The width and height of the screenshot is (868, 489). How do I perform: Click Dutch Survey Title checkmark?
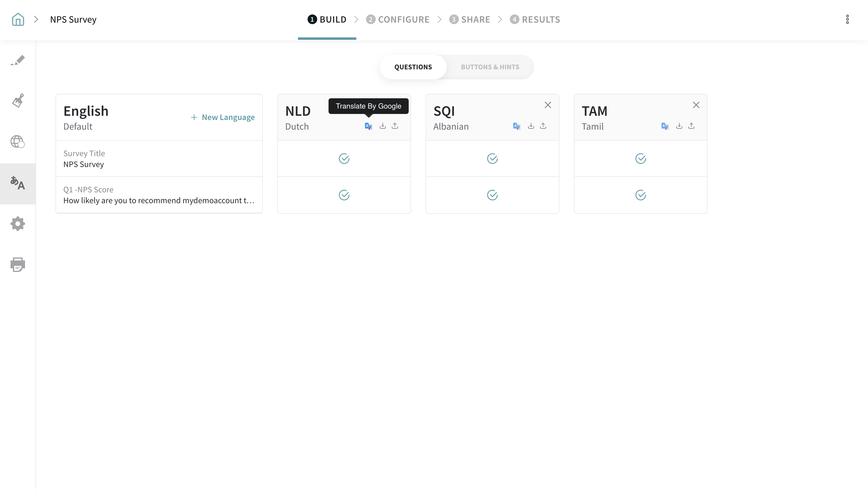tap(344, 158)
